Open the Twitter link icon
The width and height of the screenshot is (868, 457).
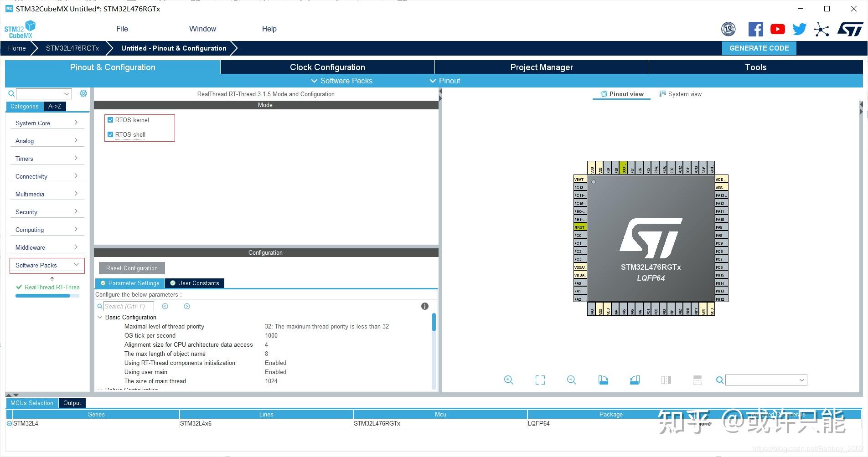[799, 28]
